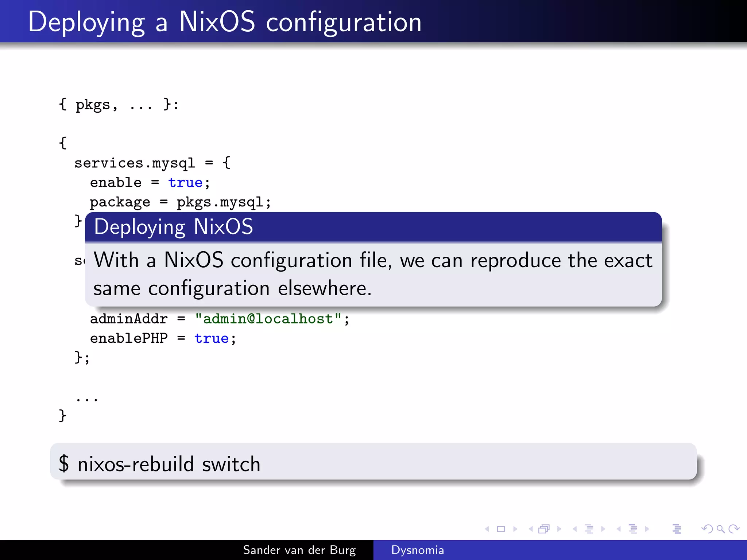Click the presentation outline icon
This screenshot has height=560, width=747.
(677, 529)
